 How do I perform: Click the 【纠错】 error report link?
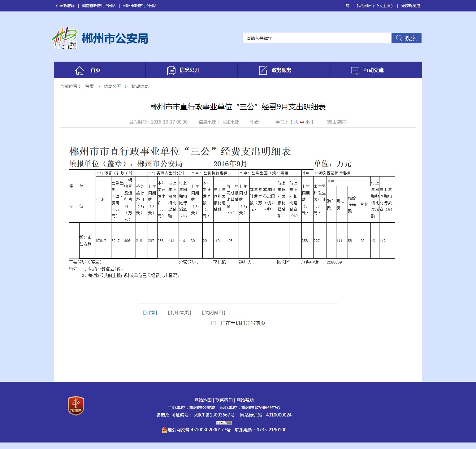pos(150,313)
